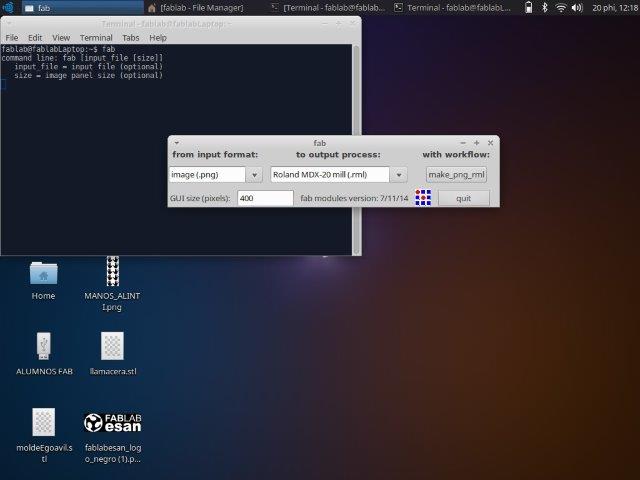Click 'with workflow:' label
This screenshot has width=640, height=480.
pos(456,155)
